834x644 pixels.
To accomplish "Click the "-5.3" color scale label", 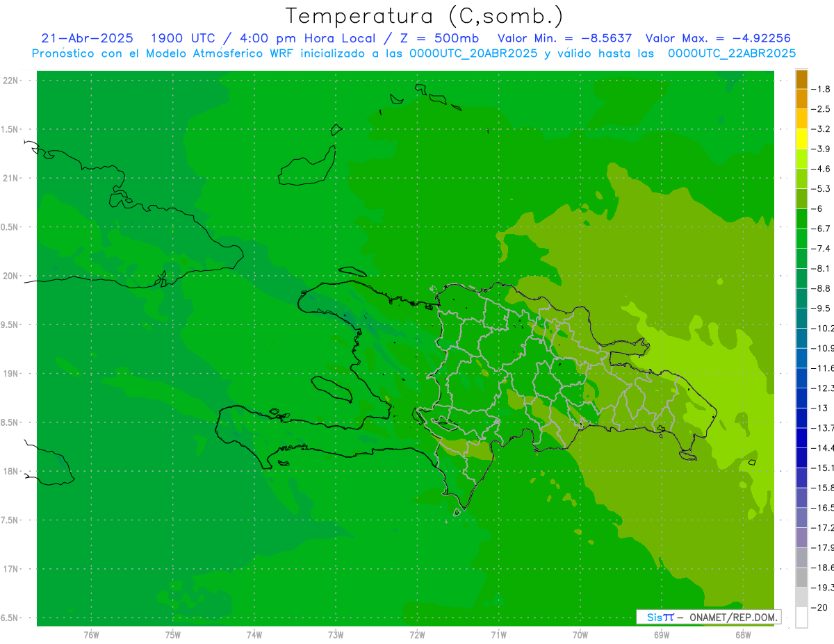I will pyautogui.click(x=821, y=188).
